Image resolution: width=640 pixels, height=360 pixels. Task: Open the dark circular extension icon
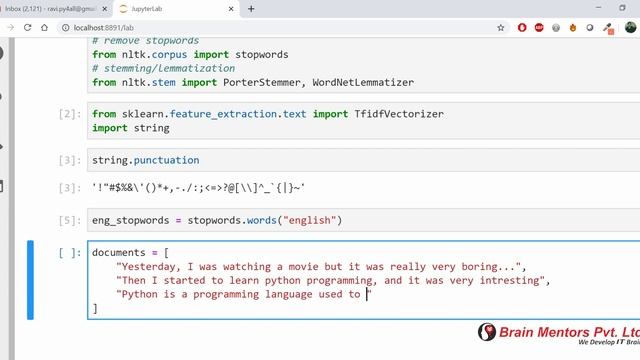pyautogui.click(x=590, y=27)
